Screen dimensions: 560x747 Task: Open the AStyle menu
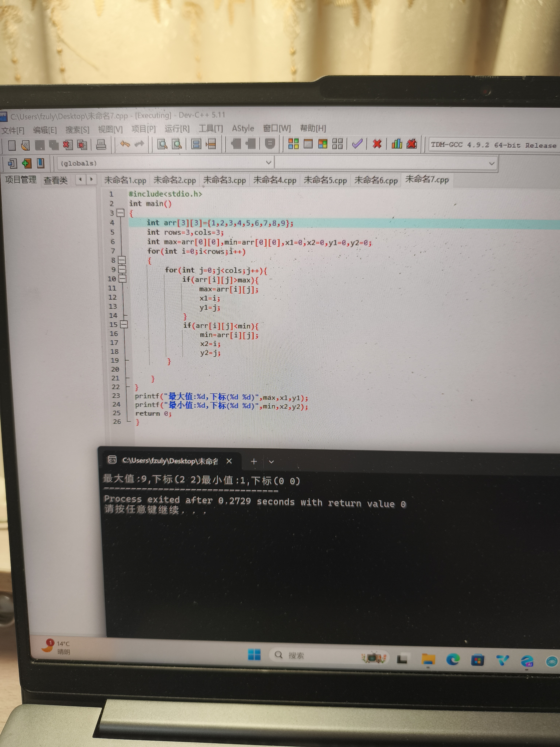(x=243, y=129)
